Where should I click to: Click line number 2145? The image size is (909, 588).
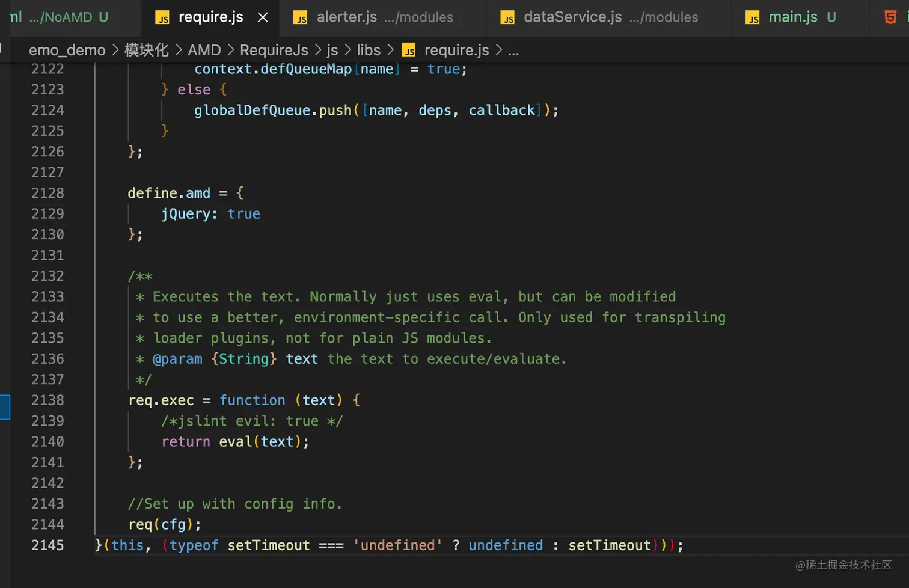coord(47,545)
